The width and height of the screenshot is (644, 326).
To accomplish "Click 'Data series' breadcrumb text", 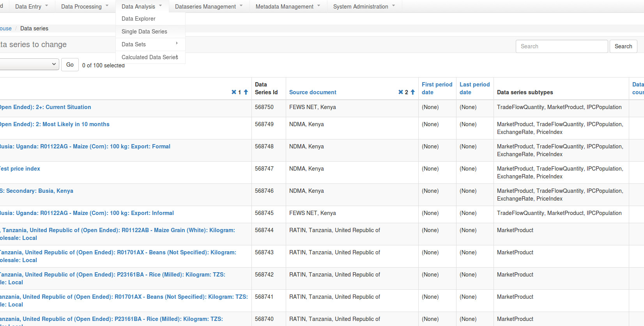I will pos(34,28).
